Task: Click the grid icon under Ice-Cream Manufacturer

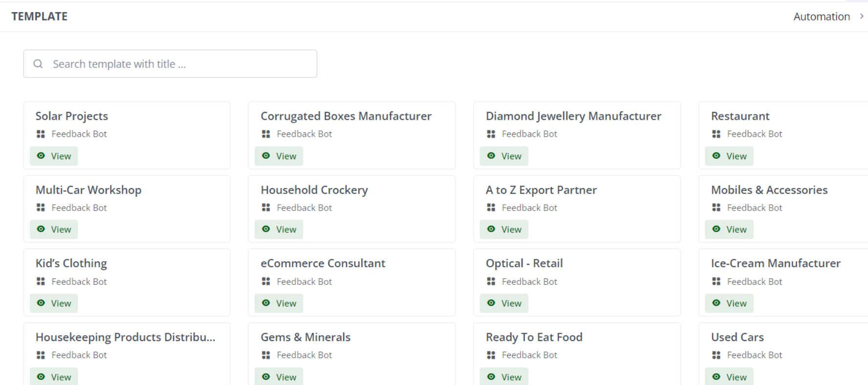Action: pos(716,281)
